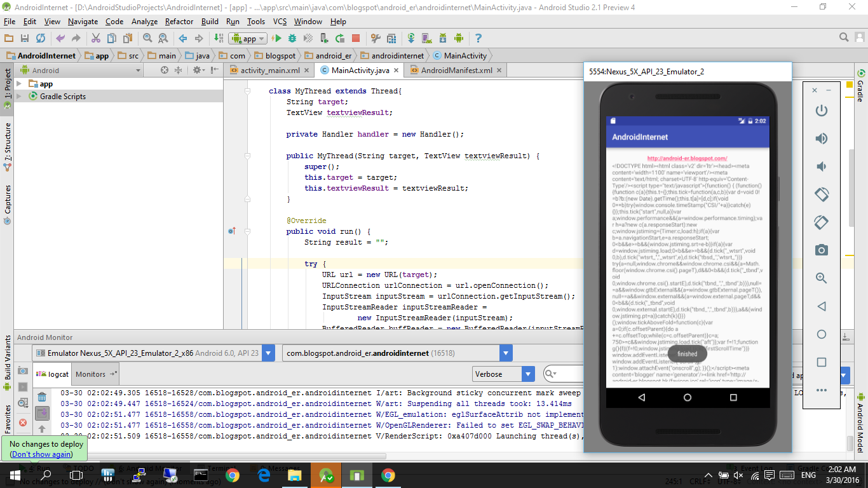
Task: Open the Refactor menu
Action: click(x=179, y=22)
